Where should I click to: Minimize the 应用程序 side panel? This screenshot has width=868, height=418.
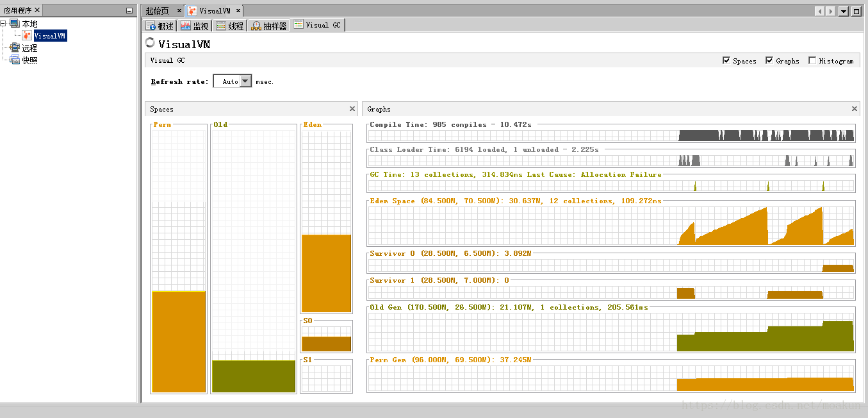pyautogui.click(x=129, y=11)
